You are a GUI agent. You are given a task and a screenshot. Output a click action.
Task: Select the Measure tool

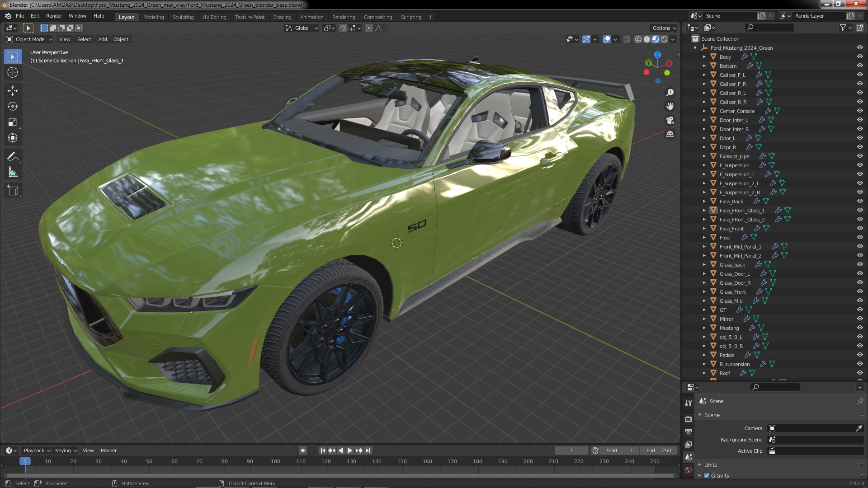(13, 173)
